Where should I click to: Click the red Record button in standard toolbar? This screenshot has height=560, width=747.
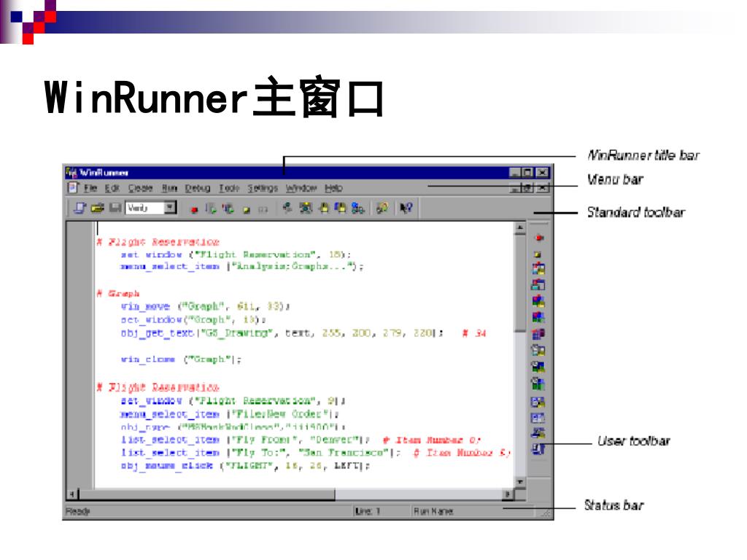tap(194, 209)
